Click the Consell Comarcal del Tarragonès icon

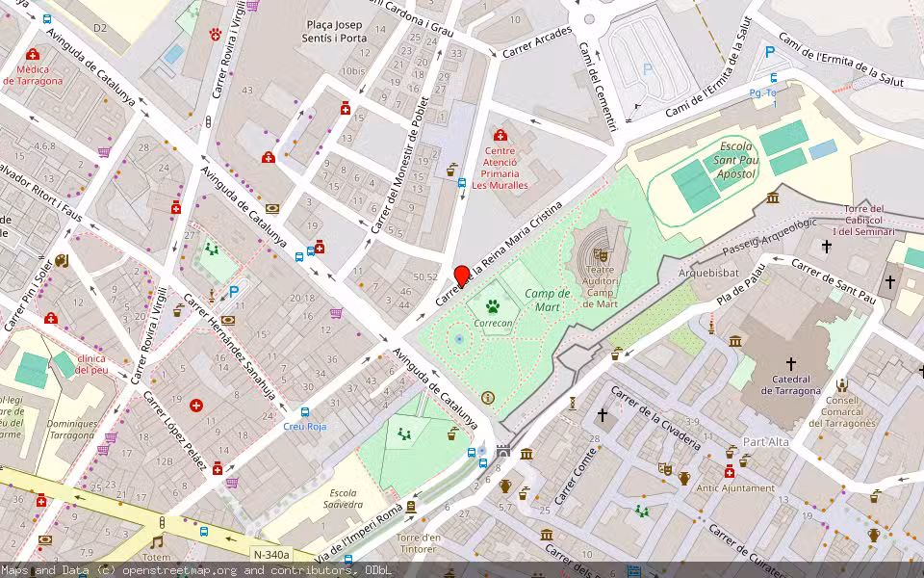pos(842,385)
